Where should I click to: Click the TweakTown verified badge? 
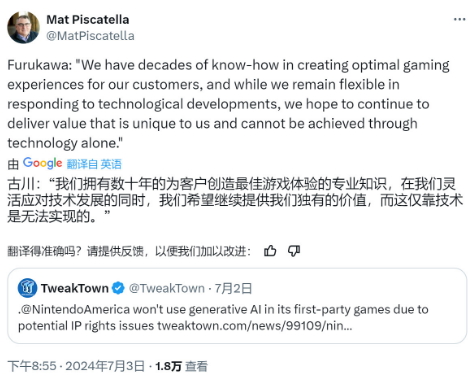tap(118, 288)
